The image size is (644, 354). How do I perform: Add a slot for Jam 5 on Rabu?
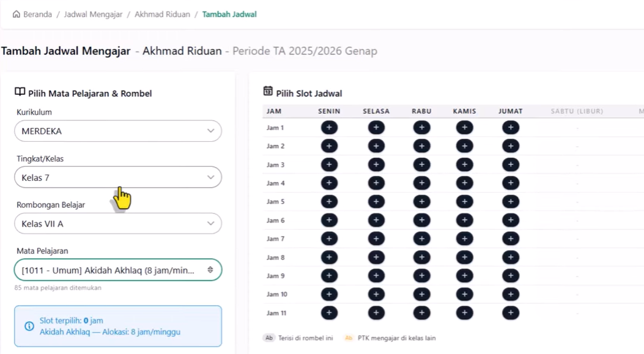tap(421, 201)
